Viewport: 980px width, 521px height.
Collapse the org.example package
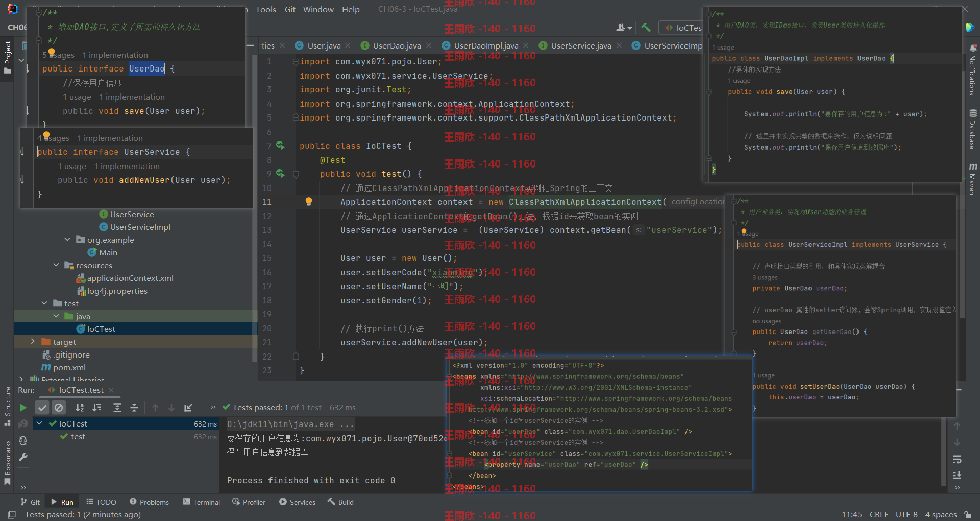pos(67,240)
